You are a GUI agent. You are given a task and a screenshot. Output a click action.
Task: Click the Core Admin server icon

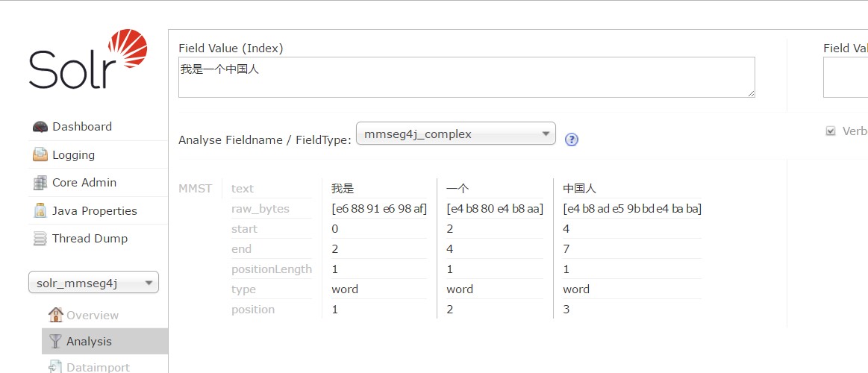(40, 183)
